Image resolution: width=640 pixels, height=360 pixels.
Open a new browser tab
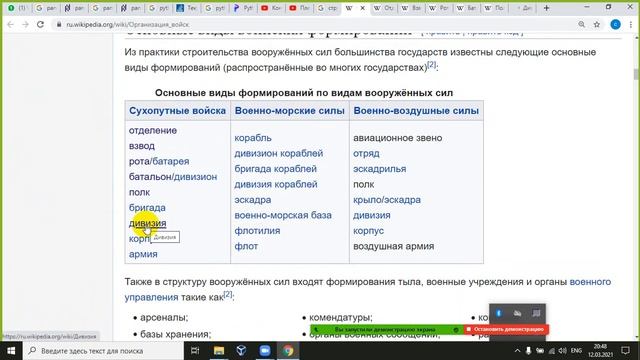pos(547,8)
